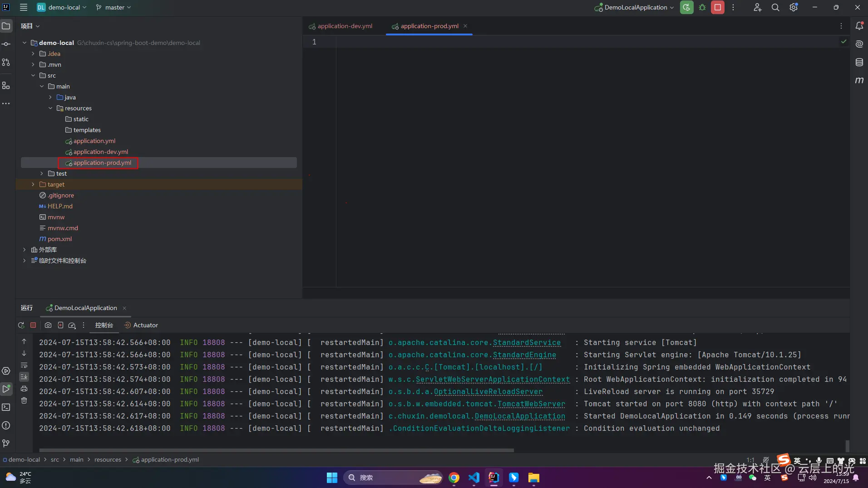Expand the target folder in project tree
The image size is (868, 488).
[33, 184]
